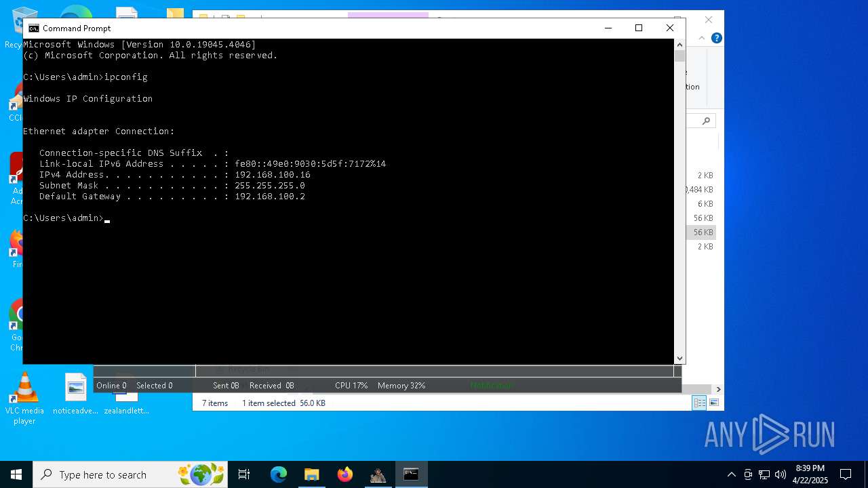Switch to the seated-person app taskbar icon
868x488 pixels.
(378, 474)
